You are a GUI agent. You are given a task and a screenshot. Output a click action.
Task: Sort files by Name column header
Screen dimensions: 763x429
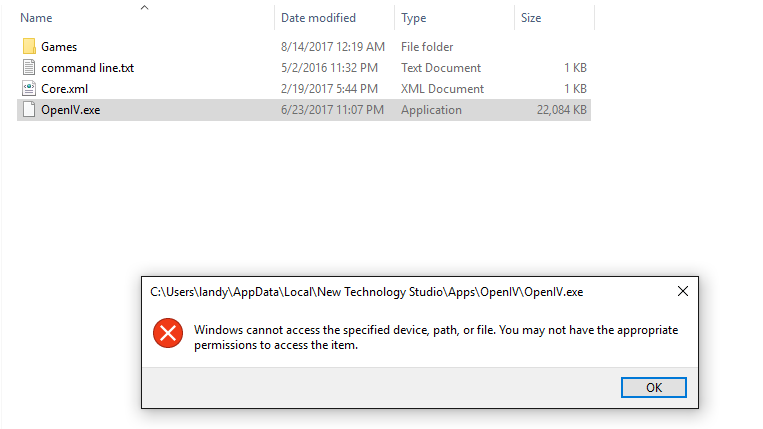[x=37, y=18]
